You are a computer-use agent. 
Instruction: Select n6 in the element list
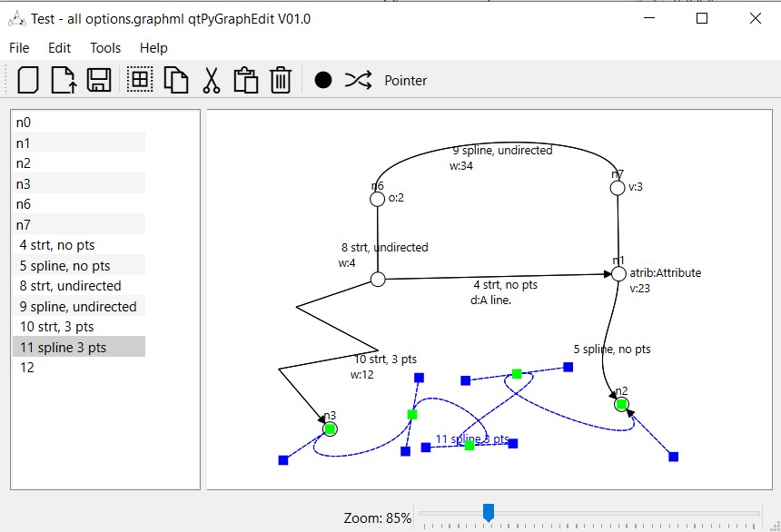[x=24, y=204]
